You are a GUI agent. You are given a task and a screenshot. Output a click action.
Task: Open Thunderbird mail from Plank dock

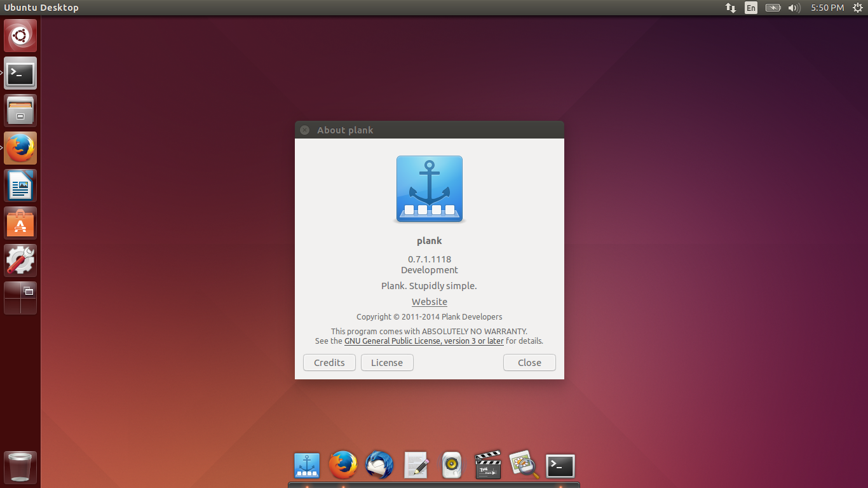click(x=379, y=465)
